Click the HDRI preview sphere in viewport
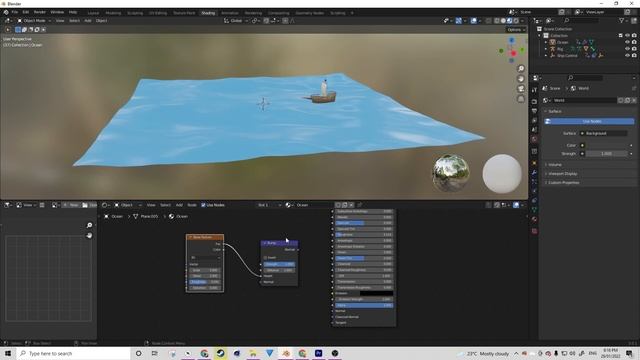Image resolution: width=640 pixels, height=360 pixels. point(451,173)
